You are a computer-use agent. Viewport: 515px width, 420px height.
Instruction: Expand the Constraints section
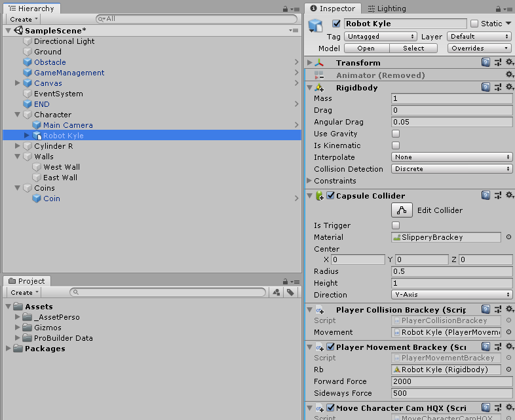click(309, 181)
